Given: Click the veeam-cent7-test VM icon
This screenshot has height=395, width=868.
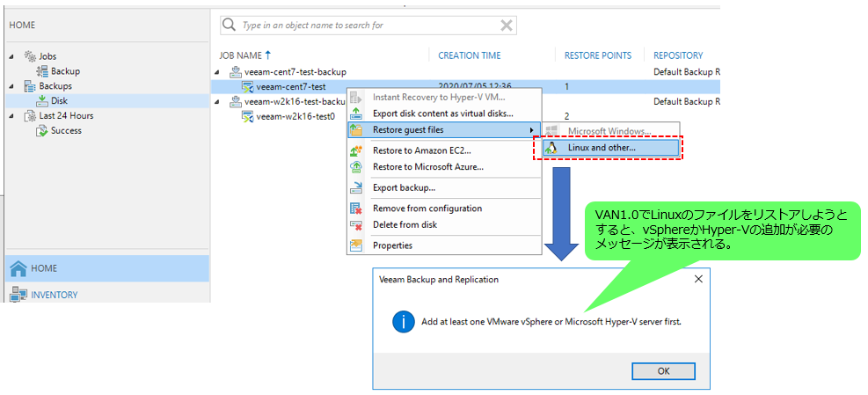Looking at the screenshot, I should click(247, 87).
